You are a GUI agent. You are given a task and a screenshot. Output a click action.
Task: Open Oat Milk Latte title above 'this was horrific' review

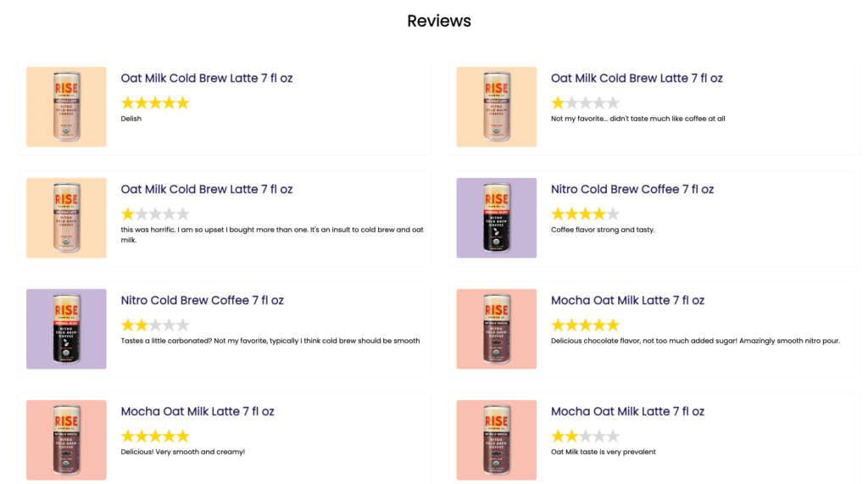[207, 189]
